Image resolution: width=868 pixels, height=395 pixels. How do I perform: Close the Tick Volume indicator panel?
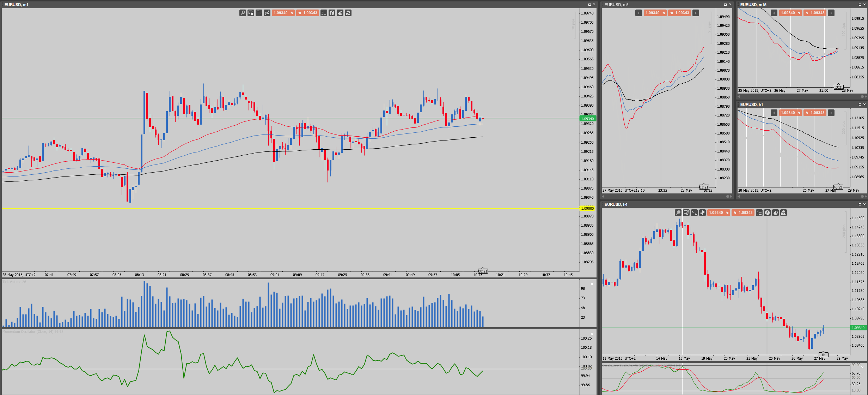click(x=592, y=284)
